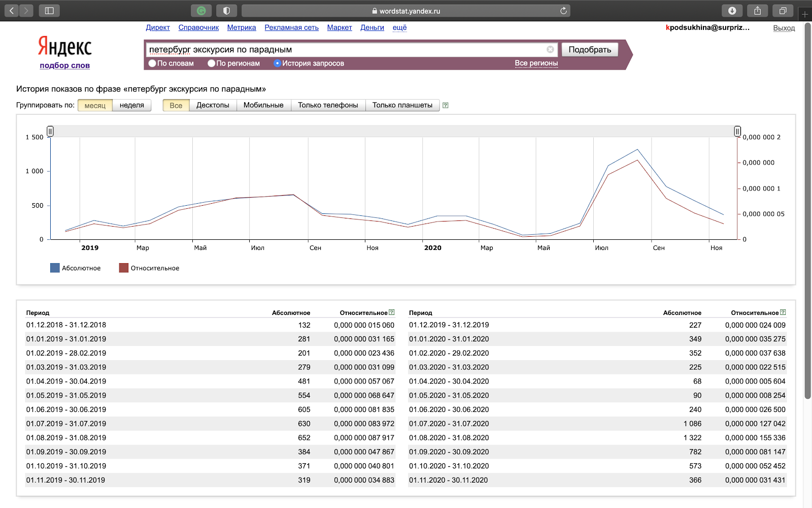Image resolution: width=812 pixels, height=508 pixels.
Task: Open the 'Все регионы' region selector
Action: (536, 63)
